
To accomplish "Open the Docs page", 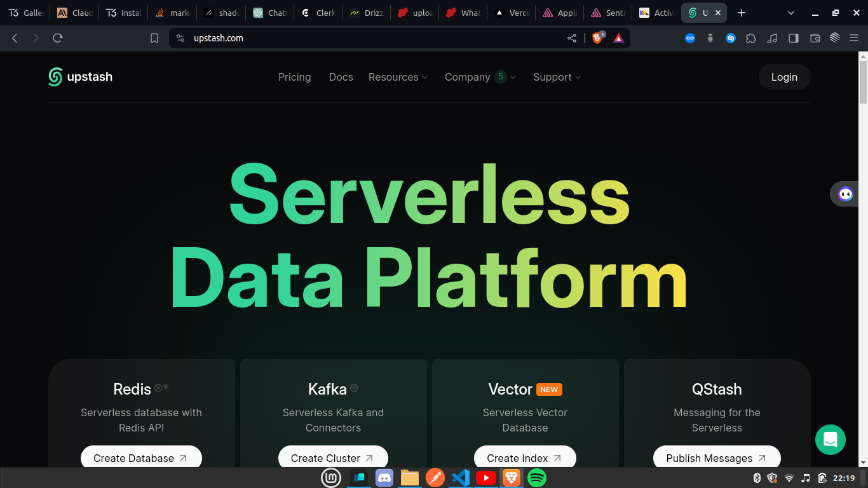I will pos(341,77).
